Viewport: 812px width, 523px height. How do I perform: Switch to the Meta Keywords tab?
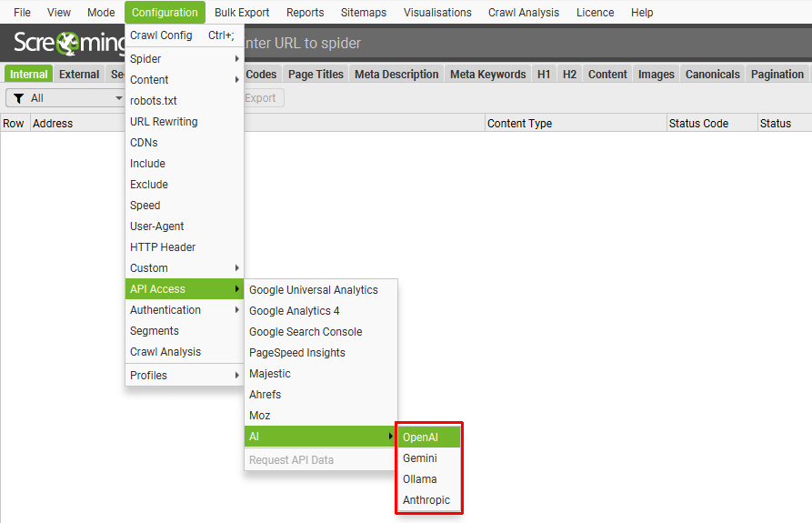point(487,74)
